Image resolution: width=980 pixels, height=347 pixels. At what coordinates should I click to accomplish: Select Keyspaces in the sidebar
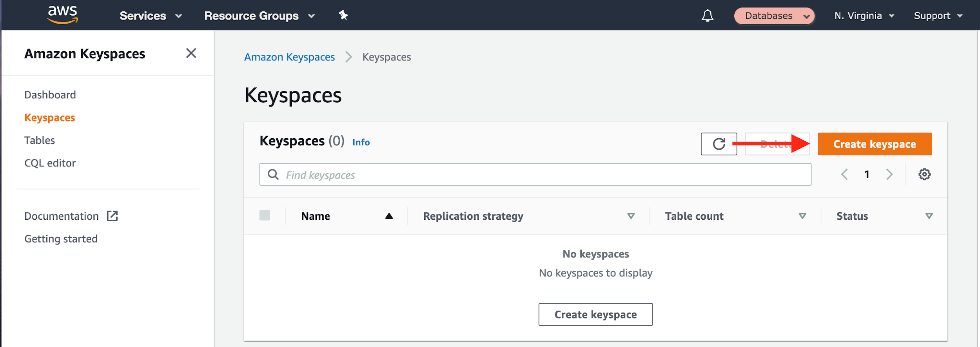(50, 117)
